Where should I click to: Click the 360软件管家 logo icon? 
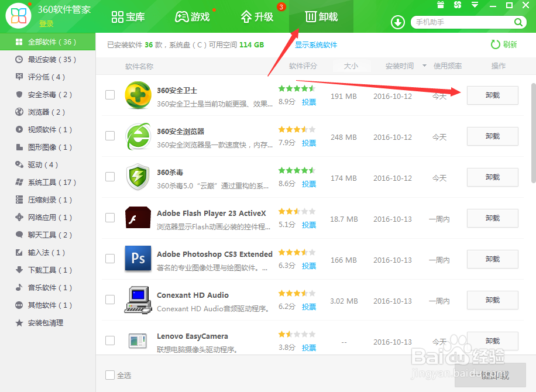pyautogui.click(x=18, y=15)
